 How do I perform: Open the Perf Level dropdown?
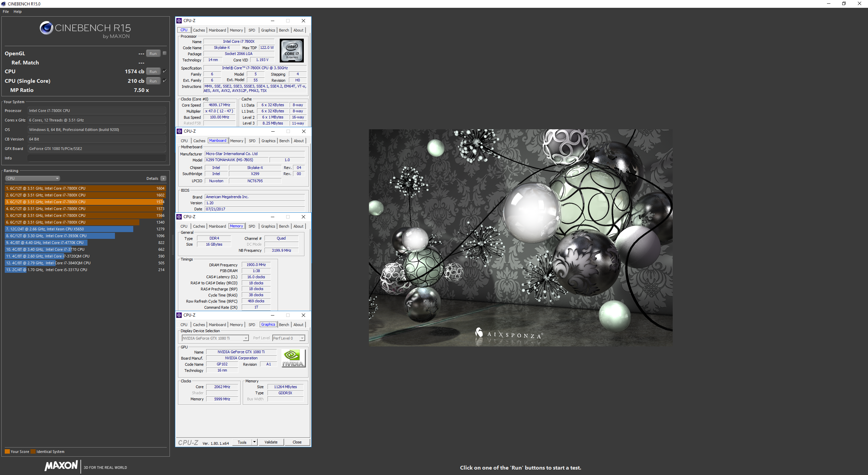pyautogui.click(x=289, y=338)
